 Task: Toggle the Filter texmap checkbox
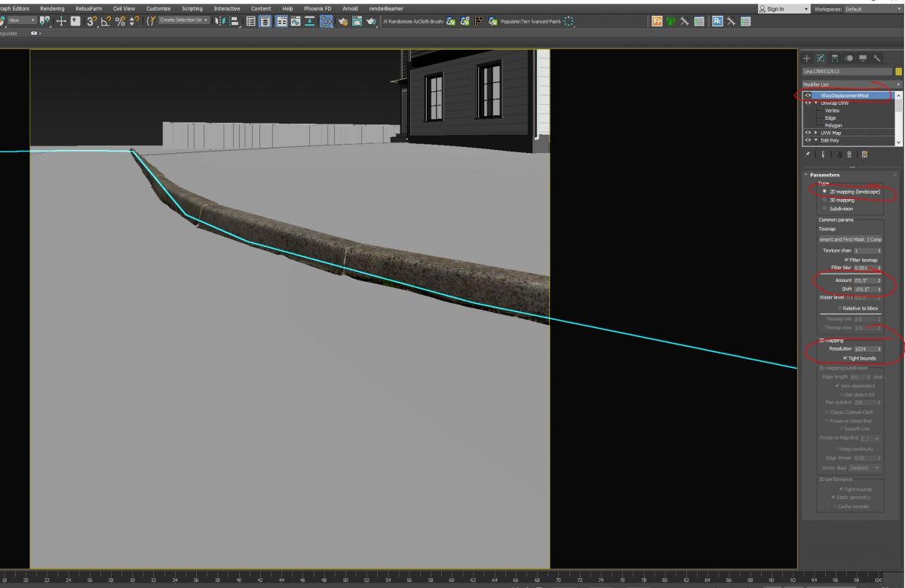847,259
